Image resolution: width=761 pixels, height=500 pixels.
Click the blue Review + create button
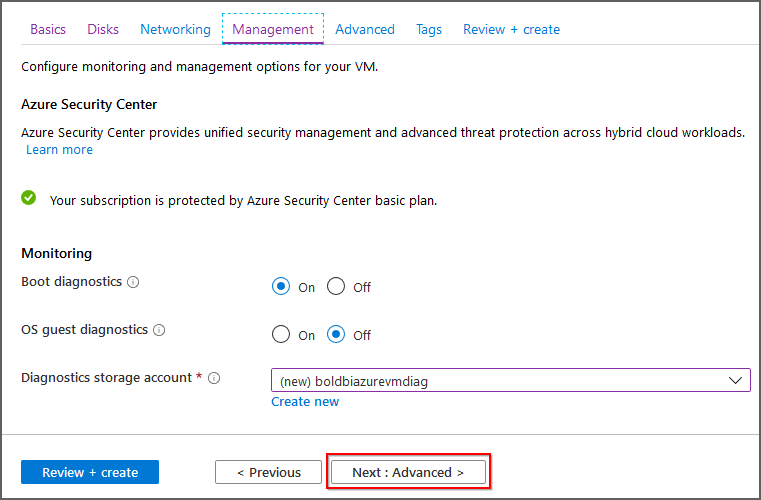pos(90,472)
